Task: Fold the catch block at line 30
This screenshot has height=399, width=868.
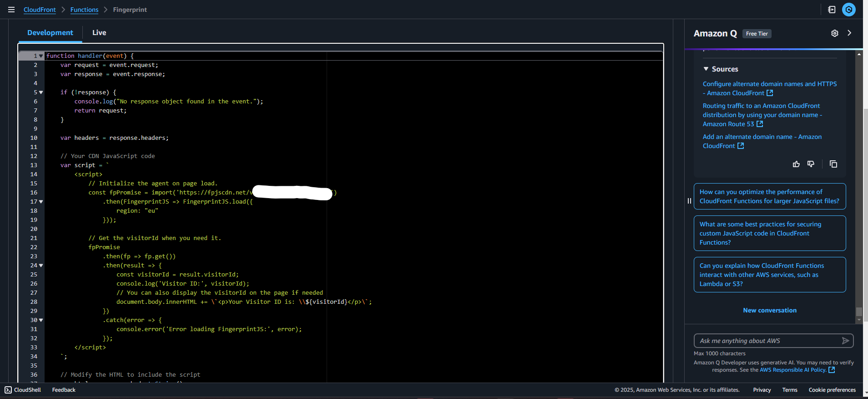Action: pyautogui.click(x=41, y=320)
